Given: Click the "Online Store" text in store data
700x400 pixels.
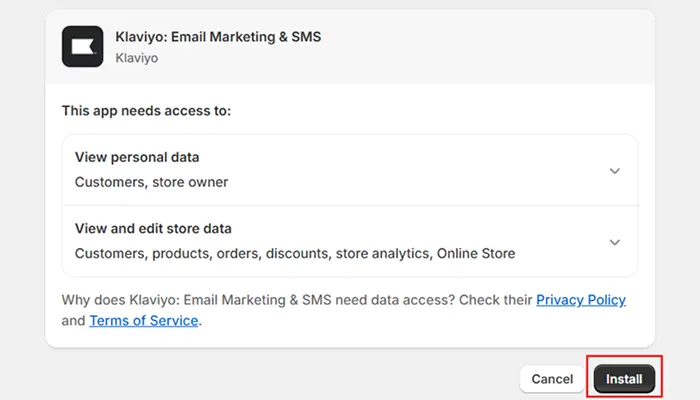Looking at the screenshot, I should (x=476, y=253).
